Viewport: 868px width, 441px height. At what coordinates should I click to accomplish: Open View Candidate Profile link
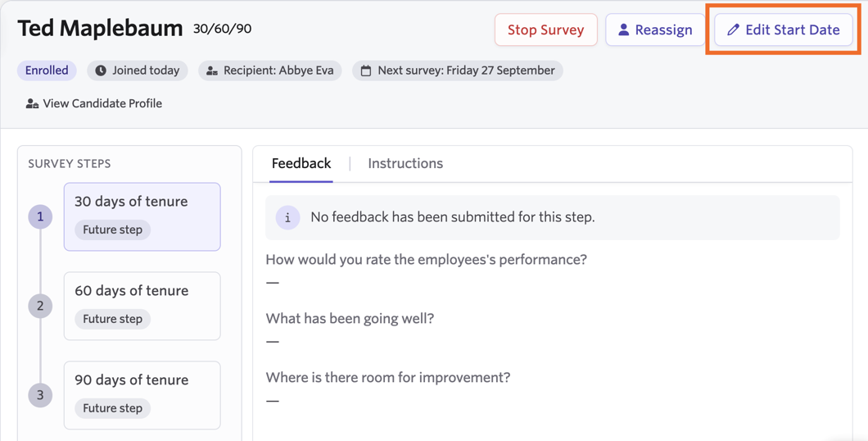coord(94,103)
